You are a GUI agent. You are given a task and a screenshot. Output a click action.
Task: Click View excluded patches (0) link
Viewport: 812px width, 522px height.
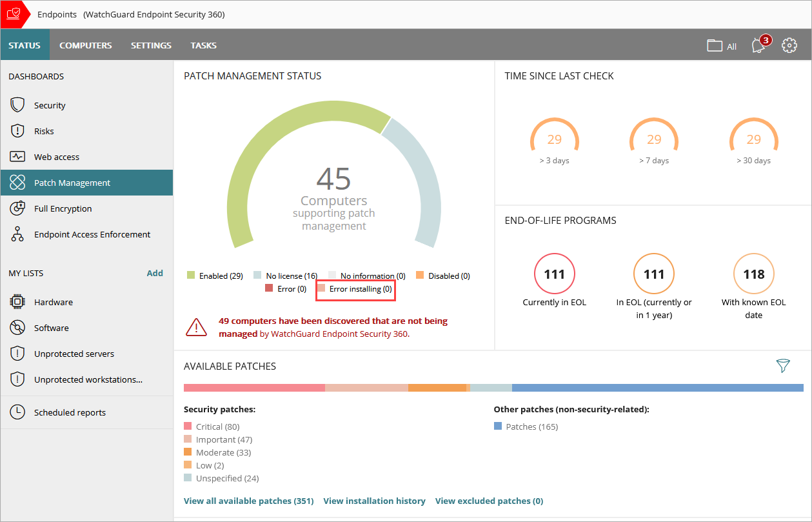pyautogui.click(x=489, y=501)
